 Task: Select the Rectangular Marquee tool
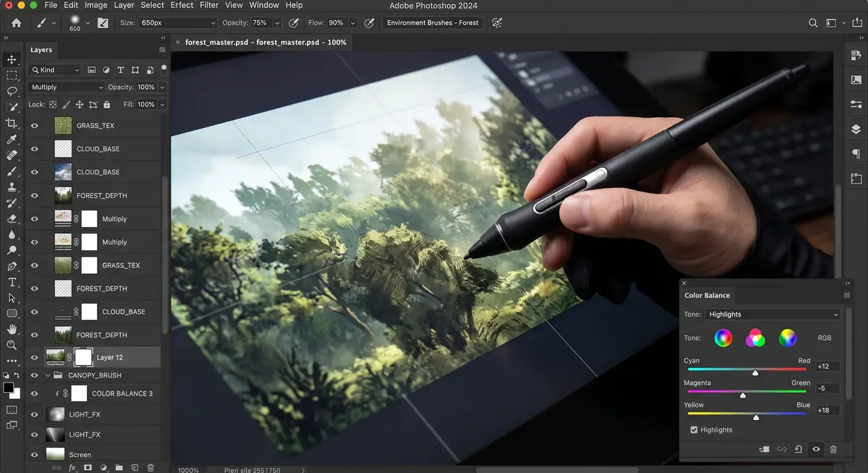[12, 75]
